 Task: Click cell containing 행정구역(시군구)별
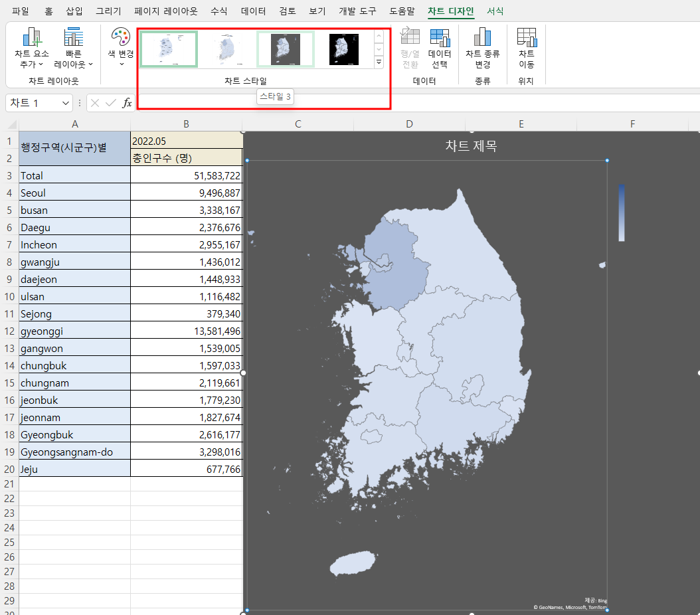coord(75,148)
